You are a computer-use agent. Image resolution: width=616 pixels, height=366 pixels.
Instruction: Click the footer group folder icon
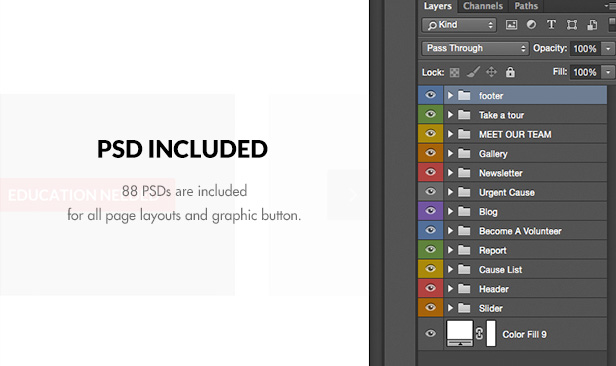tap(464, 95)
